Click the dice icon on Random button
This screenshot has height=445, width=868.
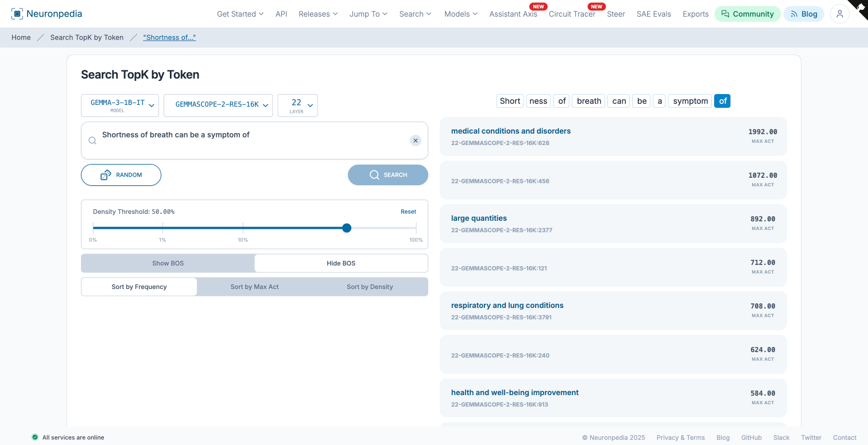point(106,175)
